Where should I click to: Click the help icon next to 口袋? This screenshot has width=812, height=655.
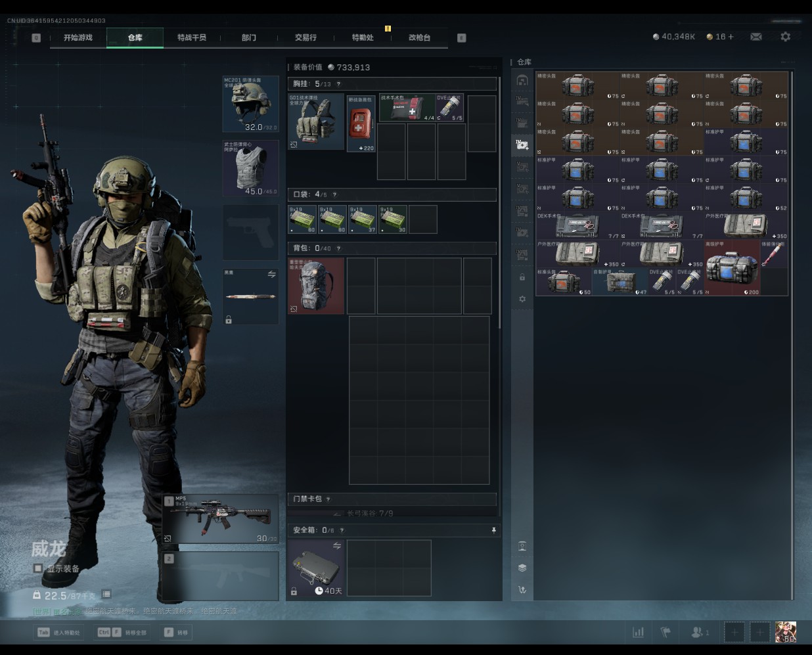pyautogui.click(x=334, y=194)
